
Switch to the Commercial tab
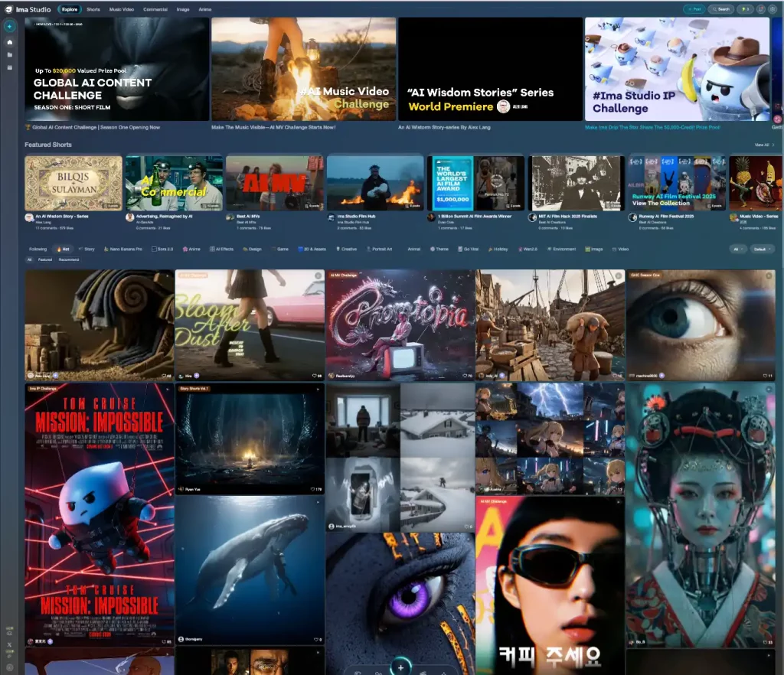pos(155,9)
